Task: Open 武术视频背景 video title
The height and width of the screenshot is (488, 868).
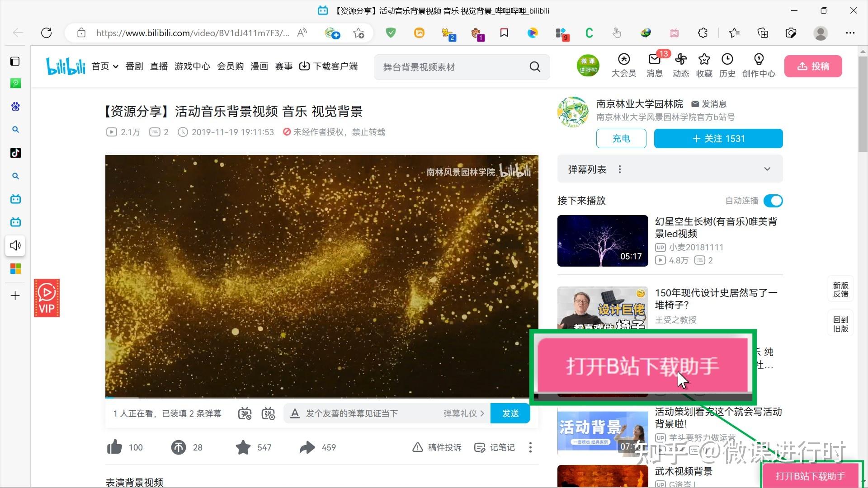Action: click(x=684, y=471)
